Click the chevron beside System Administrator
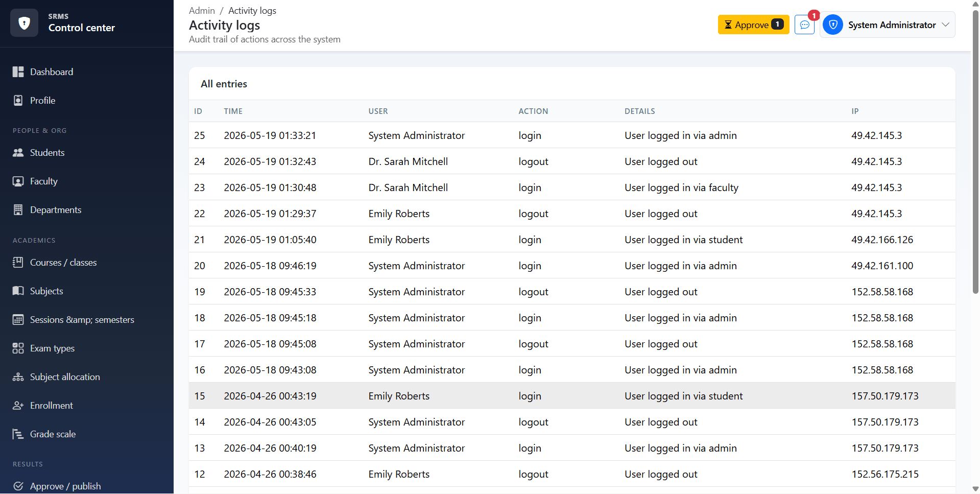This screenshot has width=980, height=494. (x=945, y=25)
